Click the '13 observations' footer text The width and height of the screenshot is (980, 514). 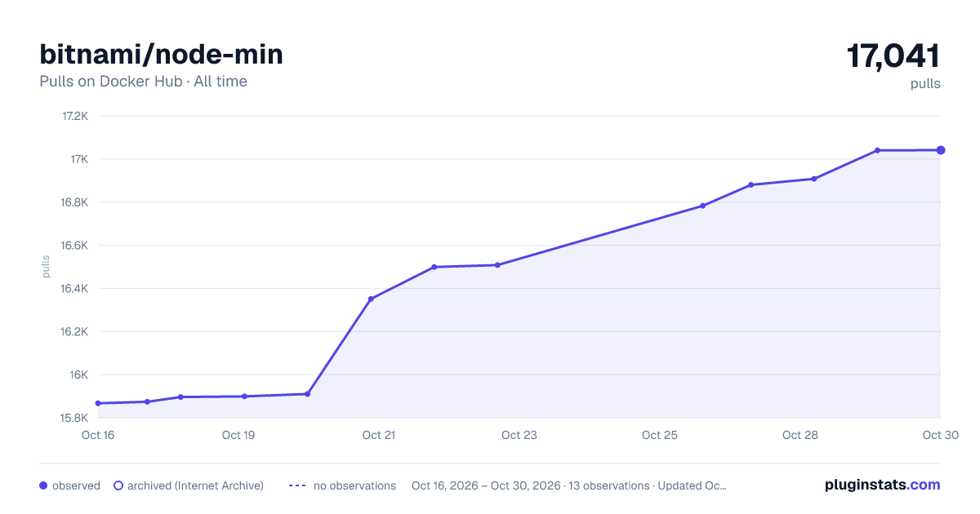click(608, 485)
